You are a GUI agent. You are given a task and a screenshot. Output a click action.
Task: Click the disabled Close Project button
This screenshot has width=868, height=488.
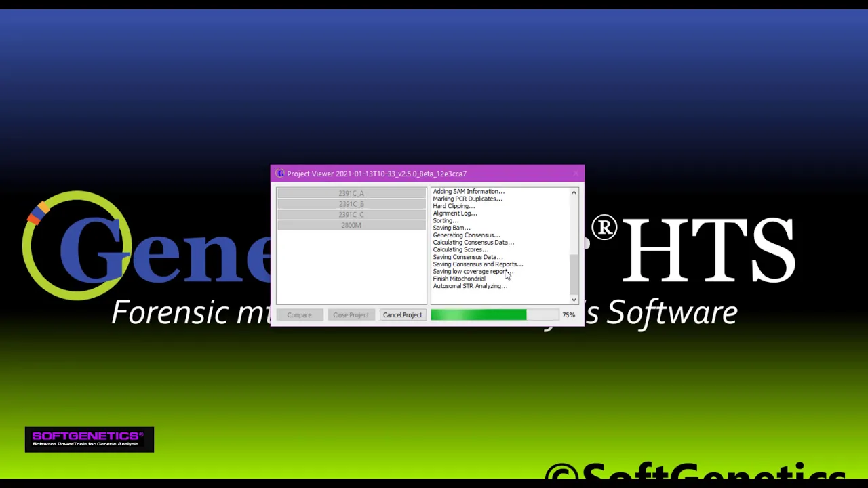[x=351, y=315]
